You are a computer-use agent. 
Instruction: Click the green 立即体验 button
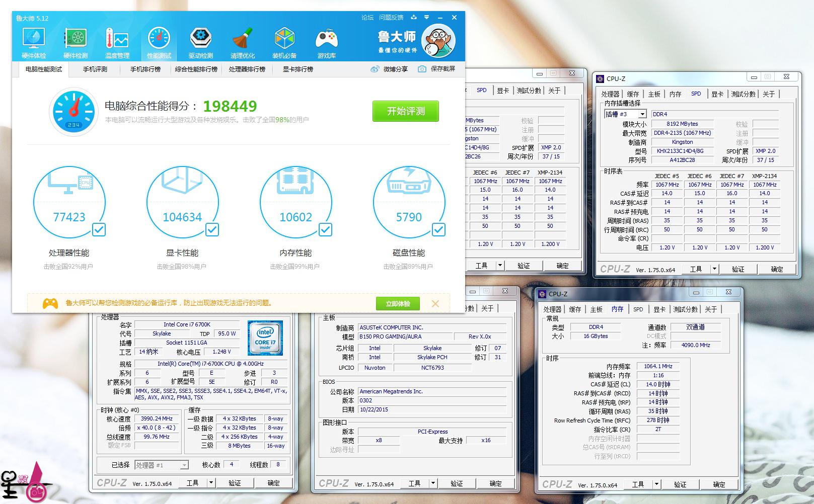click(398, 303)
